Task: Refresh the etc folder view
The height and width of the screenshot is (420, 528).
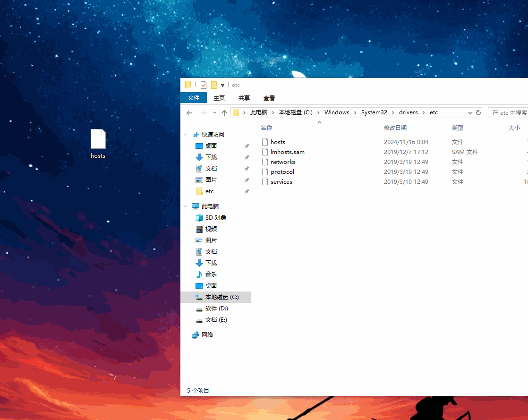Action: click(x=478, y=113)
